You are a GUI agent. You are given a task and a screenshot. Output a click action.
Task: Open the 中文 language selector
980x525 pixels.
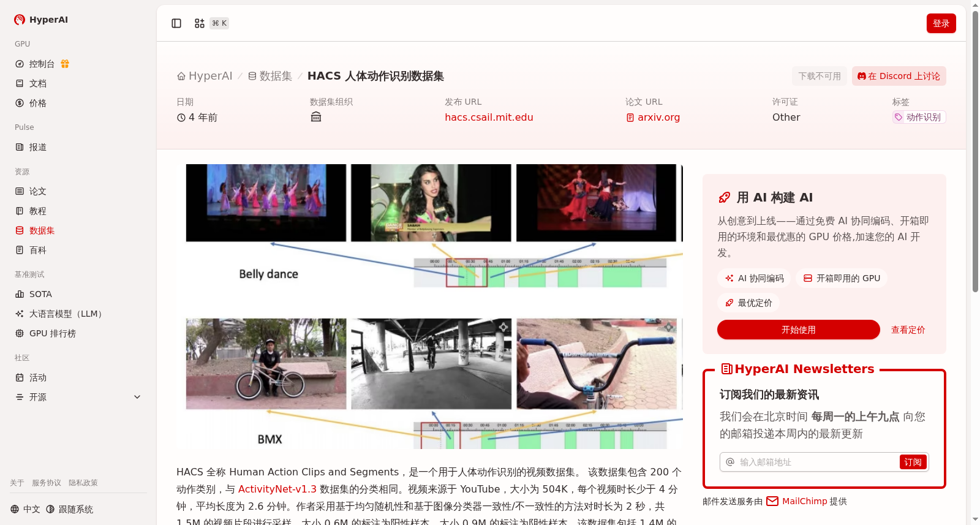click(x=25, y=509)
